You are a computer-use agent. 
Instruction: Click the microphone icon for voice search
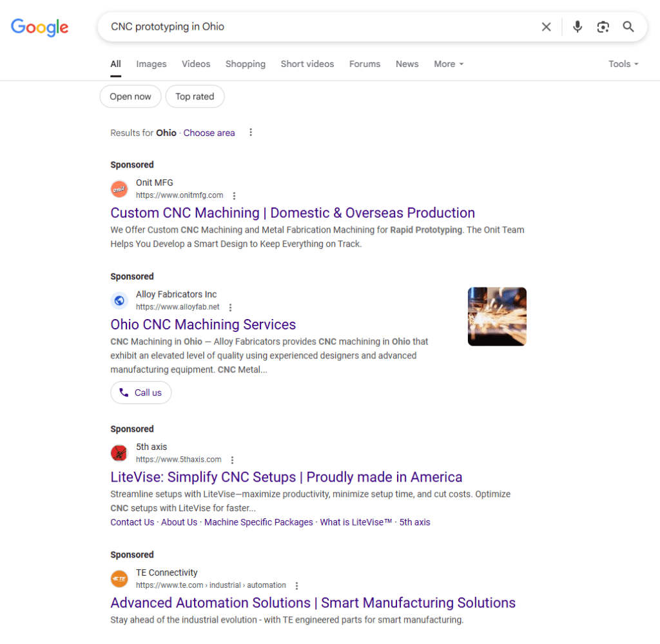coord(577,27)
